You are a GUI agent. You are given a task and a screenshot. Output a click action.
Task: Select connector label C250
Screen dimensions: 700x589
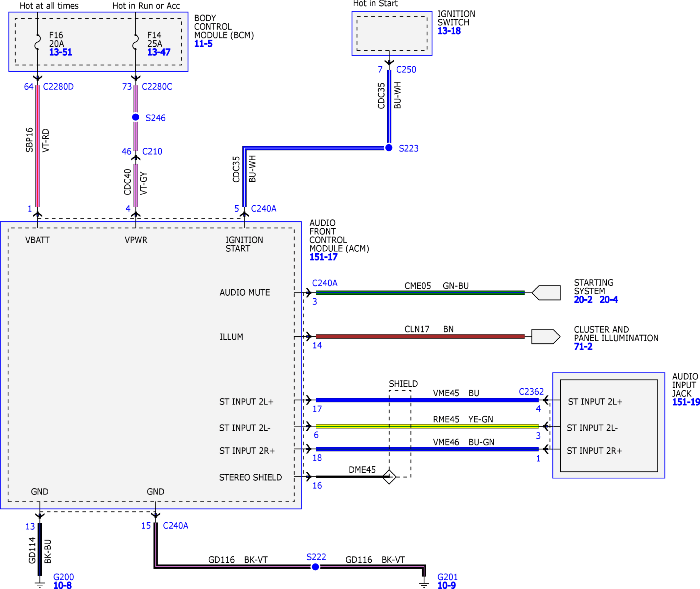click(406, 70)
